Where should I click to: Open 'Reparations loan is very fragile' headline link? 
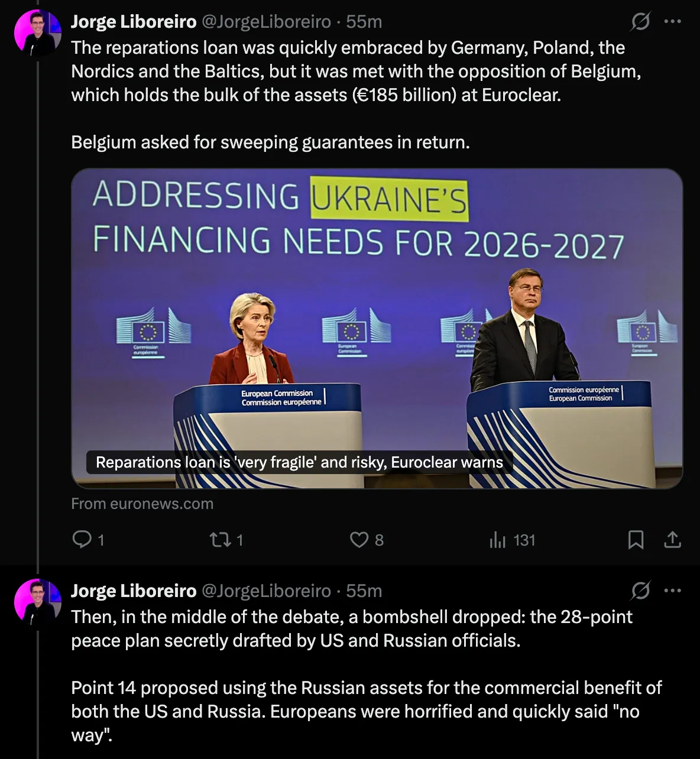click(299, 462)
